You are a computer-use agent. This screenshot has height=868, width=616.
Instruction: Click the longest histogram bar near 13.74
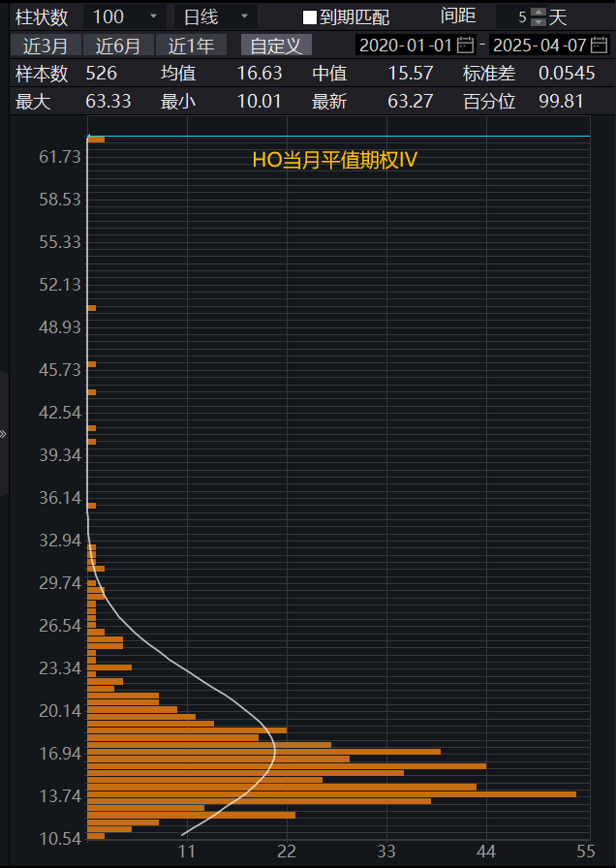(x=331, y=793)
